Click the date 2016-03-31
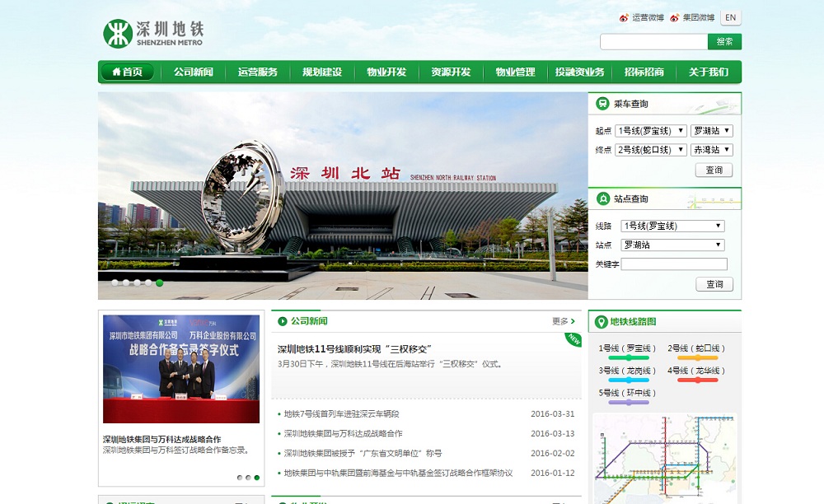Image resolution: width=824 pixels, height=504 pixels. (x=553, y=413)
